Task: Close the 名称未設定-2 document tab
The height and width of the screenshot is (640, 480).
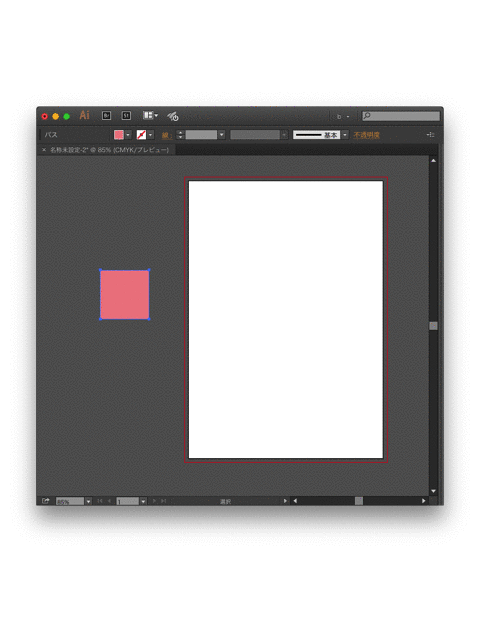Action: pos(44,150)
